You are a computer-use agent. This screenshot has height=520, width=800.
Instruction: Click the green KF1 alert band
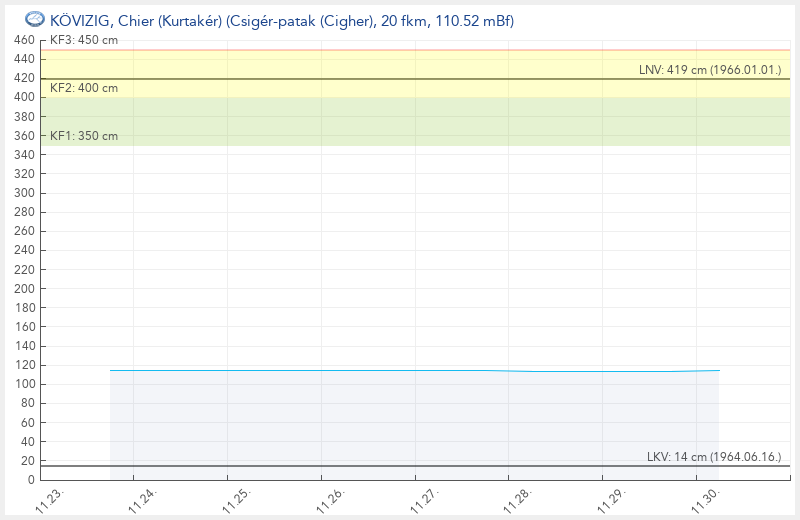click(x=400, y=122)
